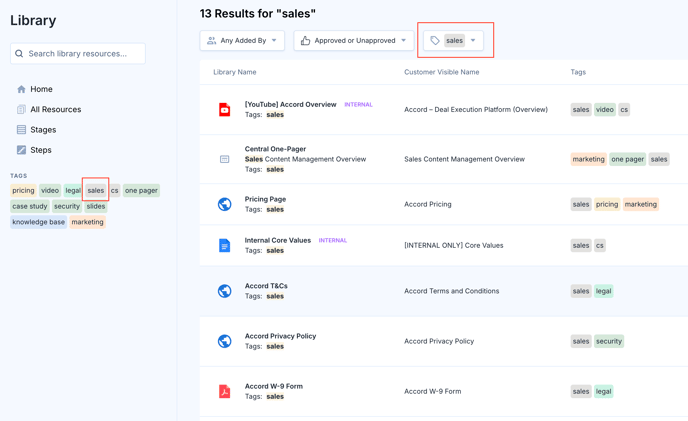Image resolution: width=688 pixels, height=421 pixels.
Task: Open the Accord T&Cs resource
Action: click(266, 286)
